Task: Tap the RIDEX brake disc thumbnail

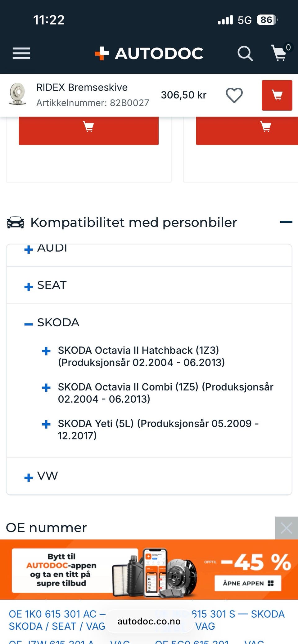Action: (18, 94)
